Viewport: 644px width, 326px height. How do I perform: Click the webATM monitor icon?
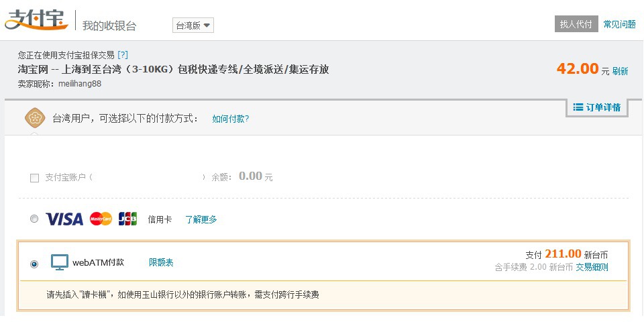click(60, 262)
